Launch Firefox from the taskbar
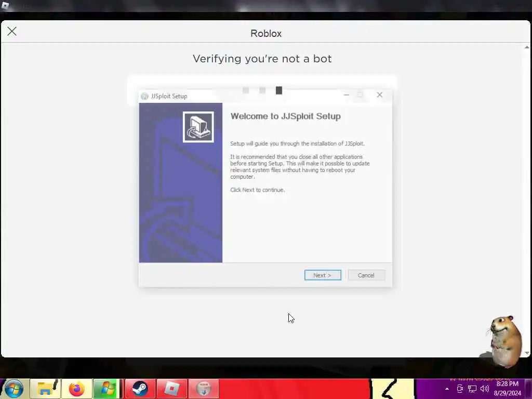The height and width of the screenshot is (399, 532). click(x=77, y=389)
